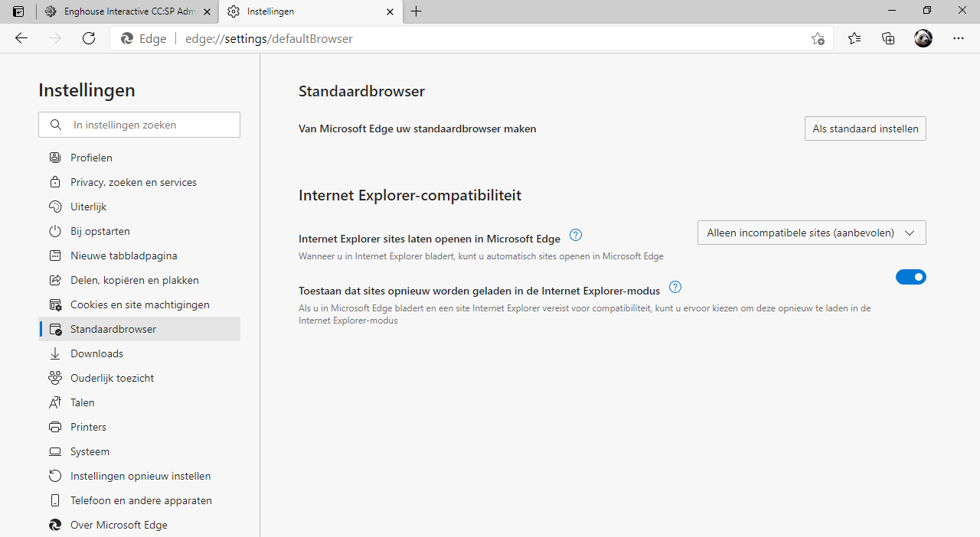Screen dimensions: 980x537
Task: Click the user profile avatar
Action: [x=923, y=38]
